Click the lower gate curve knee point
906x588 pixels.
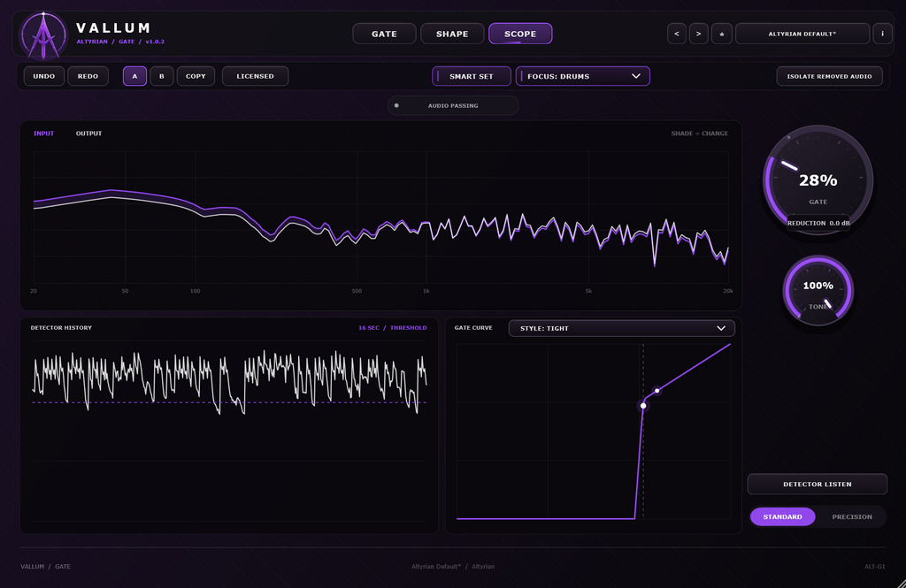[643, 406]
